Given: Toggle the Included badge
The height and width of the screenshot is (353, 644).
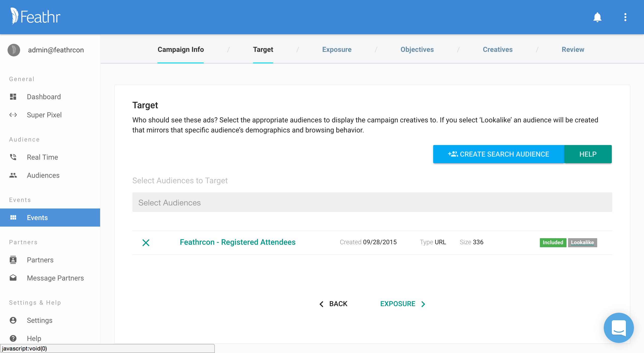Looking at the screenshot, I should [x=553, y=242].
